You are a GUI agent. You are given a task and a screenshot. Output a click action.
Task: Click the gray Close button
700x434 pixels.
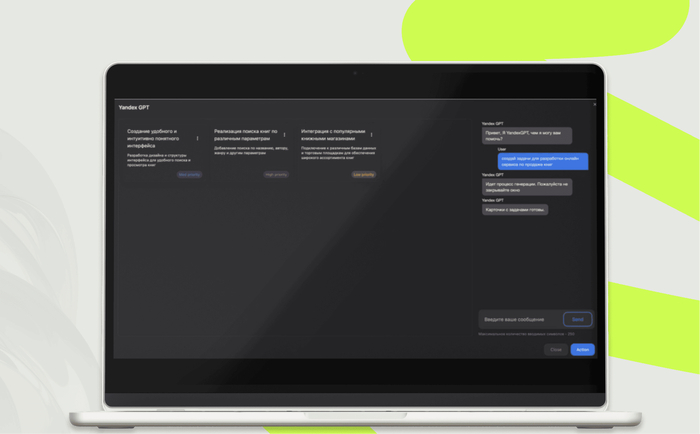556,350
